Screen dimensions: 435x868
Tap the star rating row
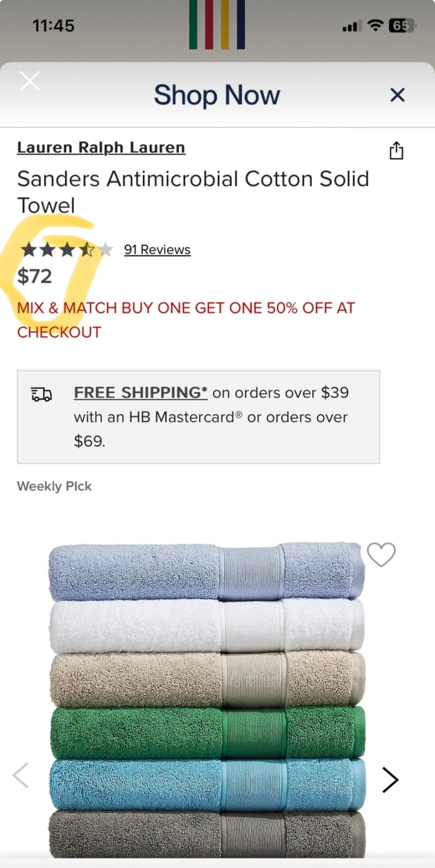(67, 250)
